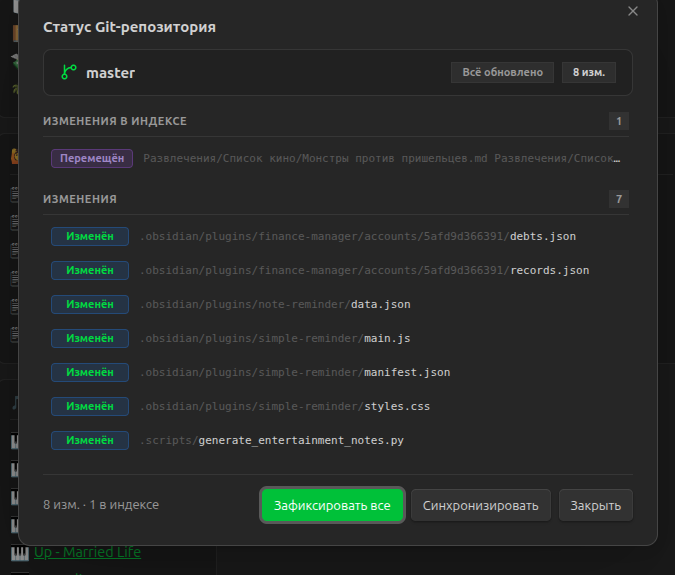
Task: Click the '8 изм.' badge
Action: click(x=588, y=72)
